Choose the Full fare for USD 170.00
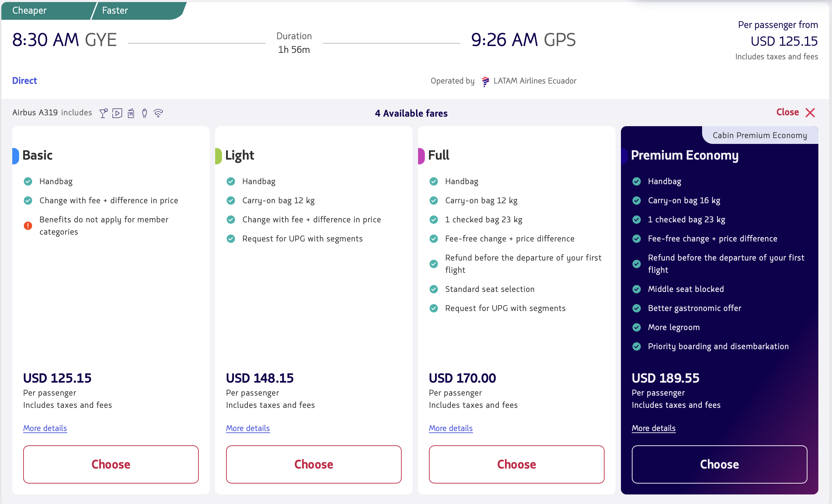 (517, 464)
